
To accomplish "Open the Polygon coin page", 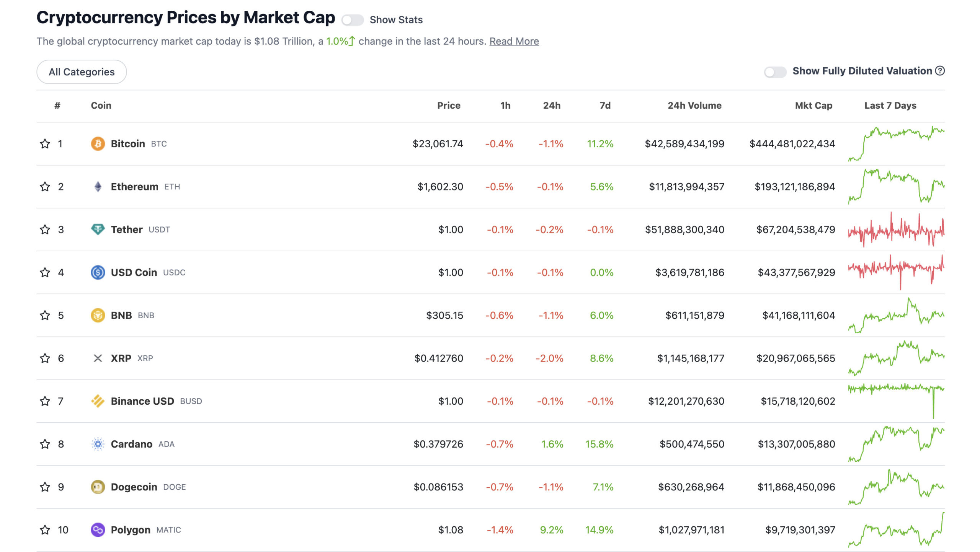I will click(x=131, y=530).
